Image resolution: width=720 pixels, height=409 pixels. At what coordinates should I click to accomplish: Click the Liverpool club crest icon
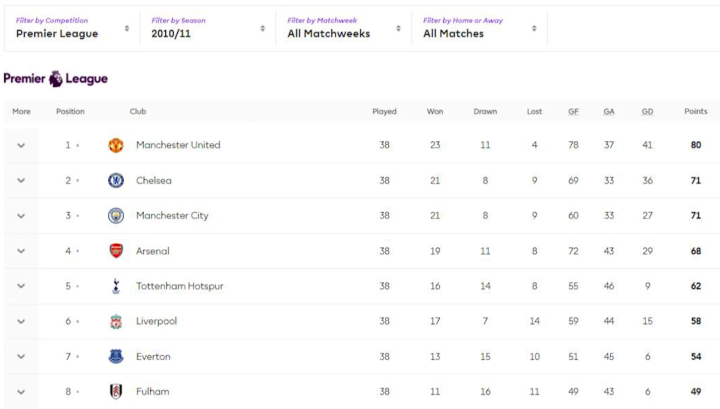116,322
